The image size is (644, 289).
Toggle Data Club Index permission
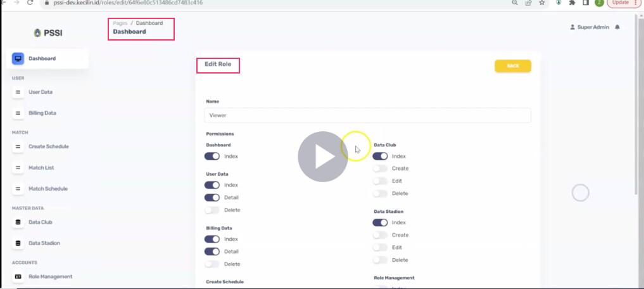tap(380, 156)
